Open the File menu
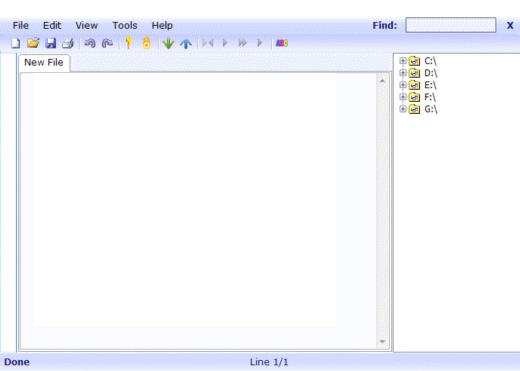Image resolution: width=520 pixels, height=371 pixels. click(20, 25)
